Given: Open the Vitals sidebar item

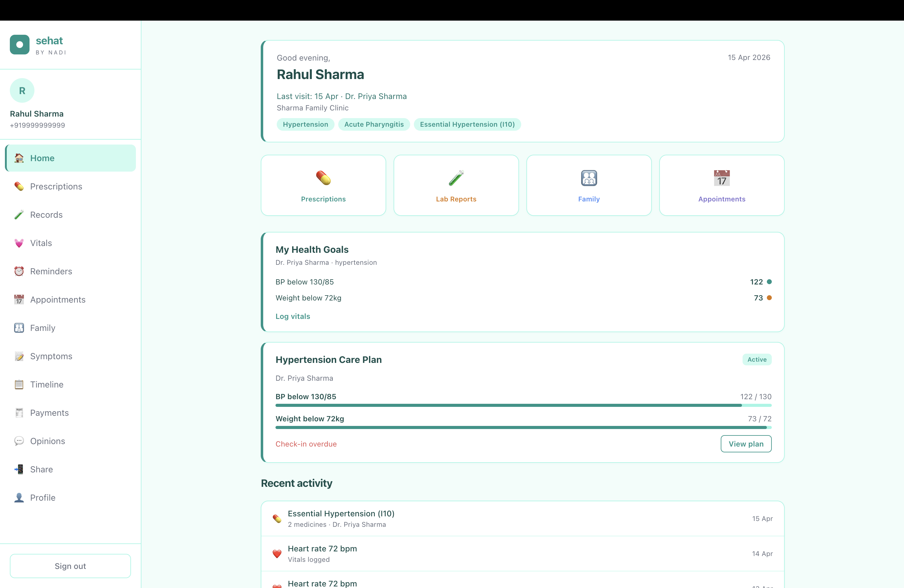Looking at the screenshot, I should 71,243.
